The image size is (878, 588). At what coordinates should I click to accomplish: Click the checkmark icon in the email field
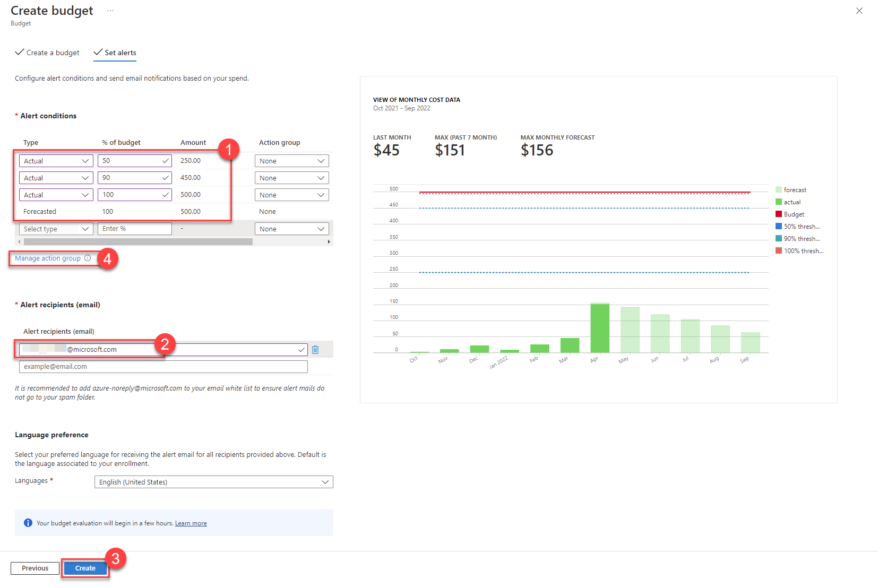301,349
